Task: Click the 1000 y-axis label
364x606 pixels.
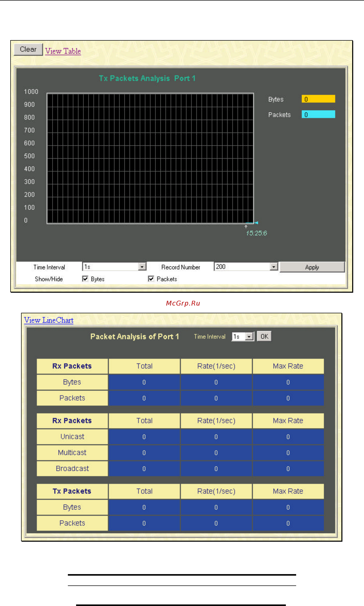Action: 31,92
